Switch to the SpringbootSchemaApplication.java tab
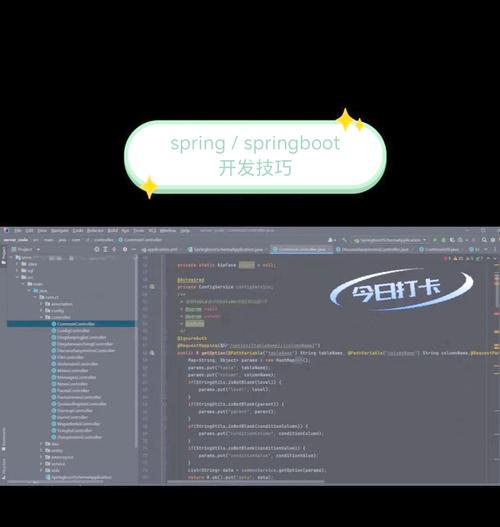 pyautogui.click(x=228, y=250)
